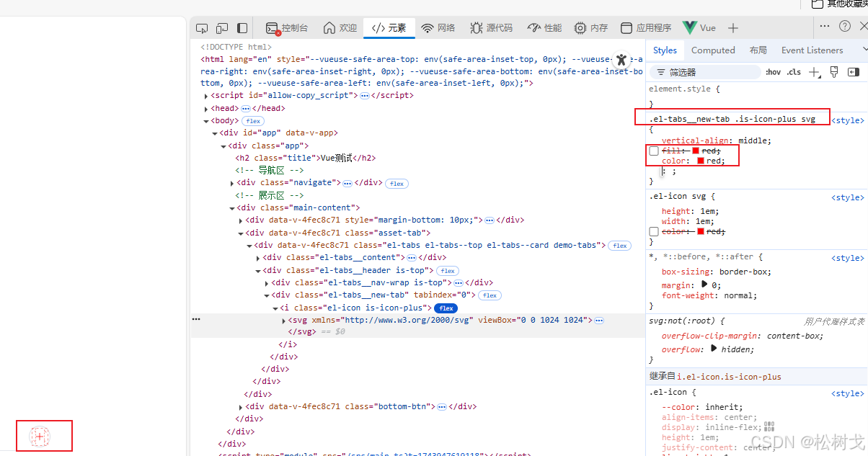Select the div class asset-tab row

click(x=338, y=233)
